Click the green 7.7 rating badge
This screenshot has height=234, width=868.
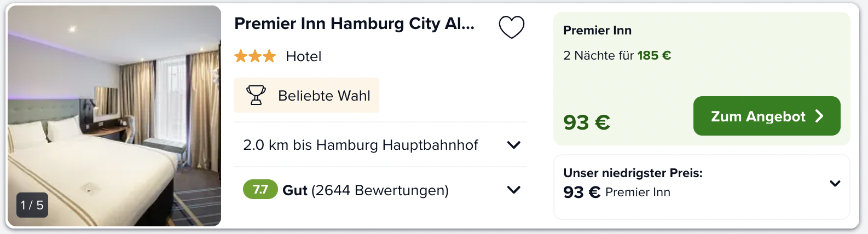click(261, 189)
